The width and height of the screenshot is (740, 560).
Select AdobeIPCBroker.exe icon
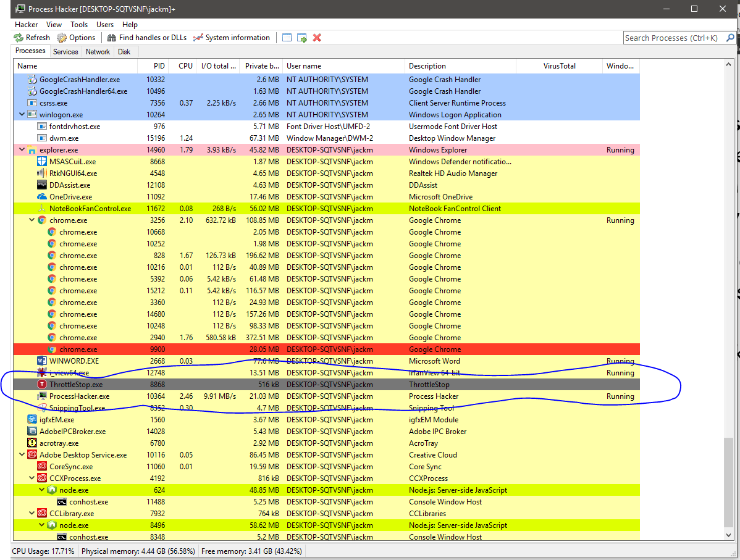coord(32,431)
